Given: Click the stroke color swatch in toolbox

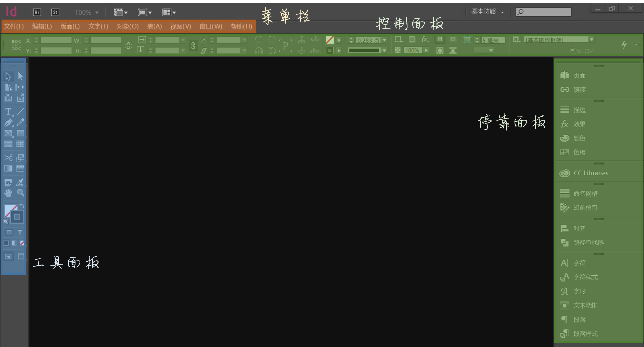Looking at the screenshot, I should point(17,217).
